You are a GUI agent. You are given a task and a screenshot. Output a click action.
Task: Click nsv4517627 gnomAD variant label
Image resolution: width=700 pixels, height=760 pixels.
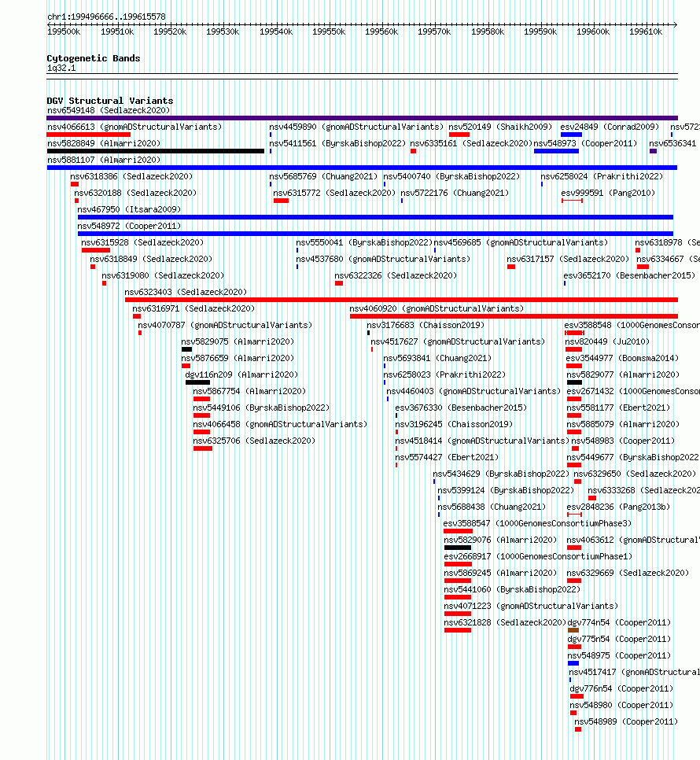tap(457, 341)
